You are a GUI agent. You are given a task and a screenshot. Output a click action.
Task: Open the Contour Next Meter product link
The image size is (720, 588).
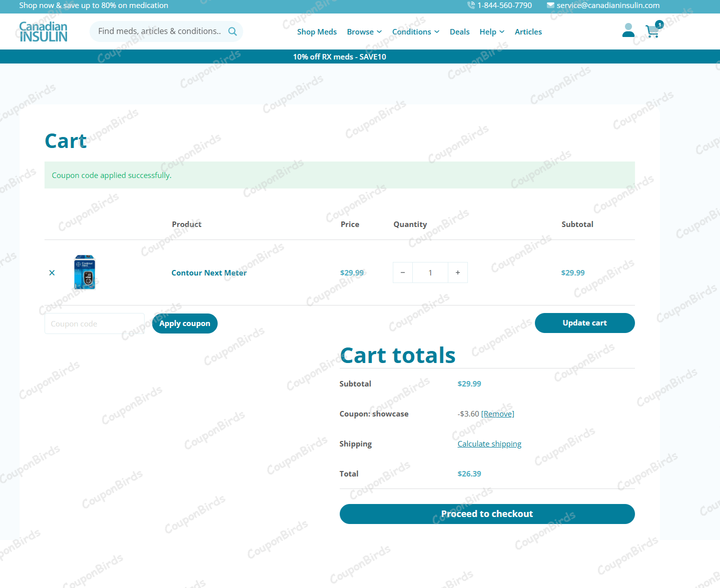[x=209, y=273]
